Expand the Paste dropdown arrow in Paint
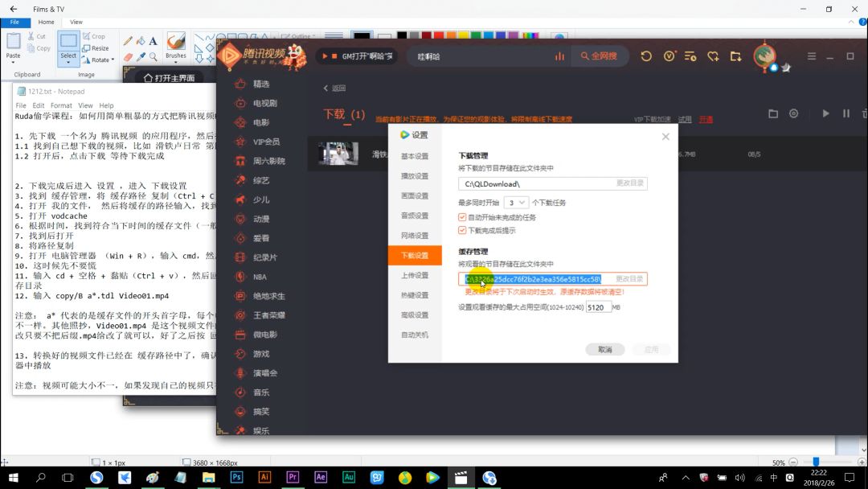This screenshot has width=868, height=489. click(x=14, y=62)
